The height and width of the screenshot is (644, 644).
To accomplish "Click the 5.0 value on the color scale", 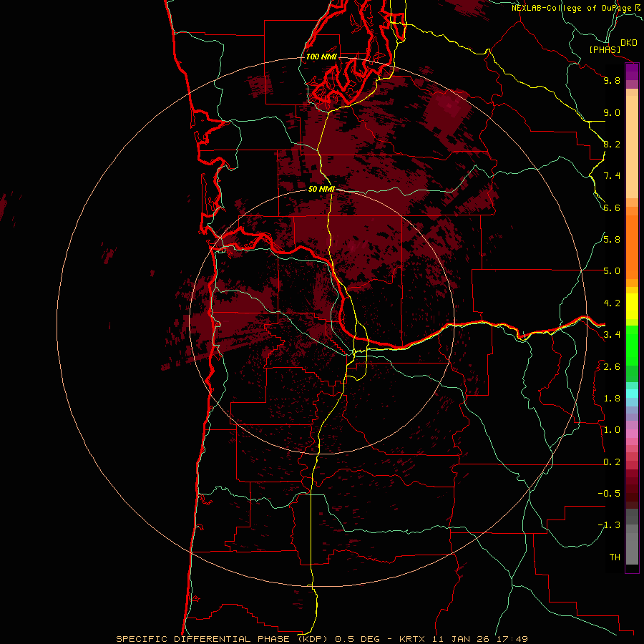I will [x=612, y=271].
